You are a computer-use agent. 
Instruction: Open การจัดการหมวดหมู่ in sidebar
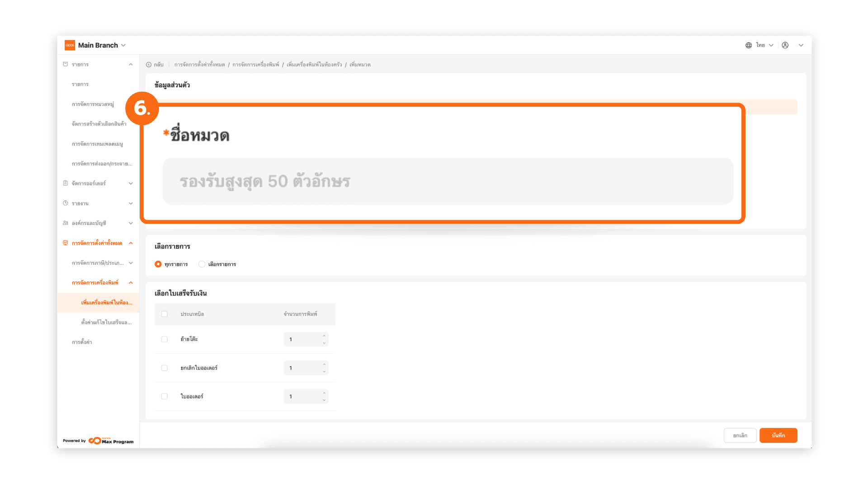pos(93,104)
